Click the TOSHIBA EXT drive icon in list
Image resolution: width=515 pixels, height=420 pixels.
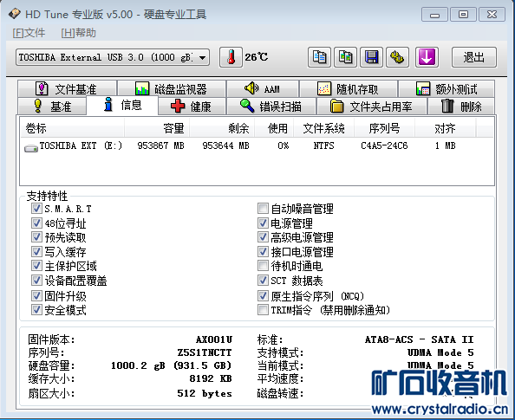31,148
